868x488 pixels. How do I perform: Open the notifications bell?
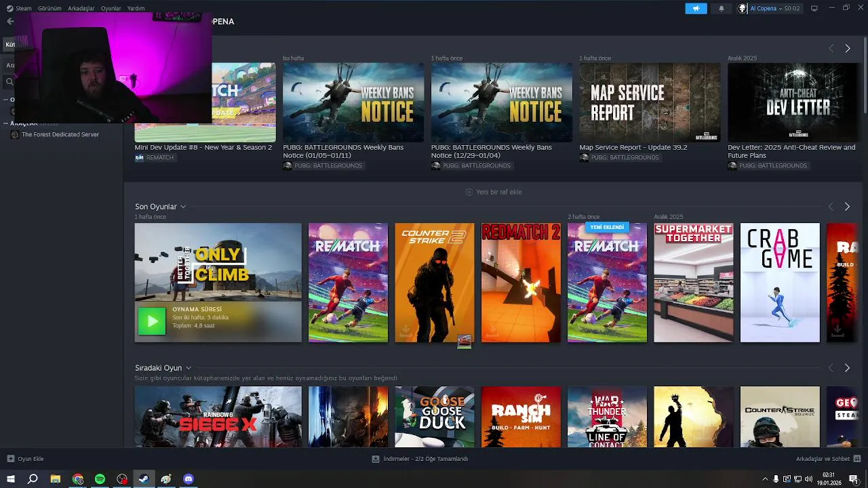(x=722, y=8)
